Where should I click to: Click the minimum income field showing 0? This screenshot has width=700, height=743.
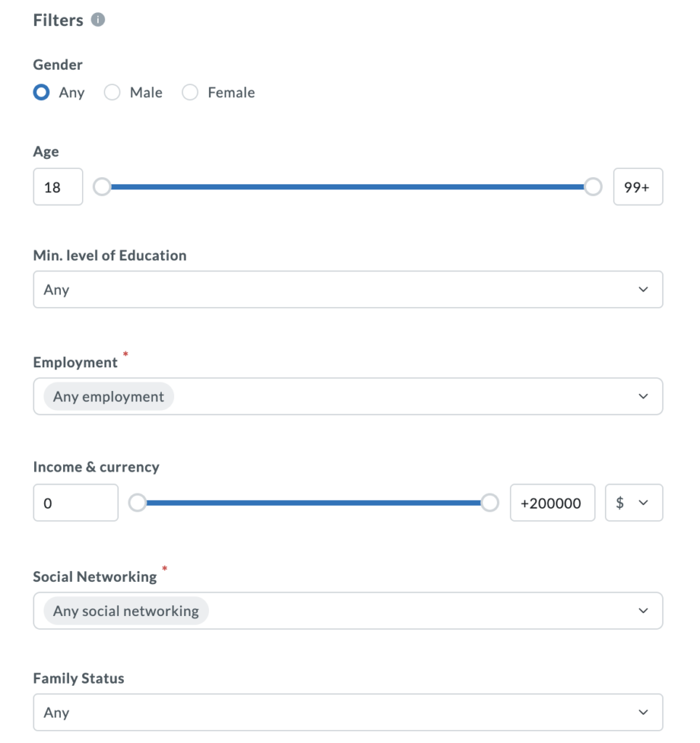click(75, 503)
